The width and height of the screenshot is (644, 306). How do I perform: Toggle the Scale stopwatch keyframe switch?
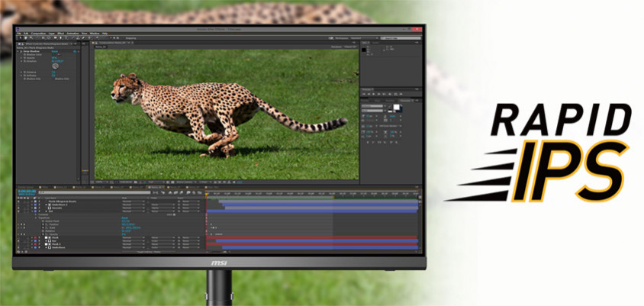click(x=43, y=227)
